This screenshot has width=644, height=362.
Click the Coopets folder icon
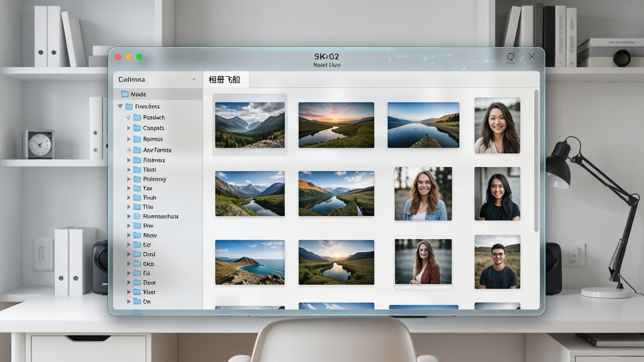pos(137,128)
